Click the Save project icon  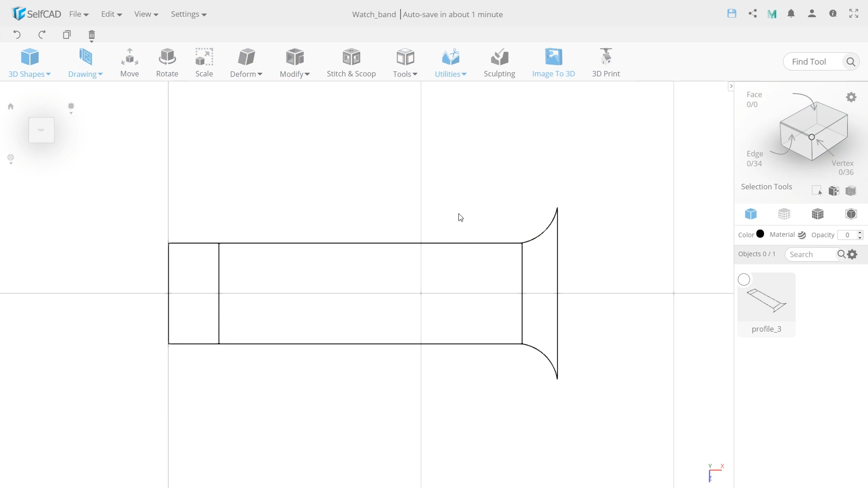(732, 14)
